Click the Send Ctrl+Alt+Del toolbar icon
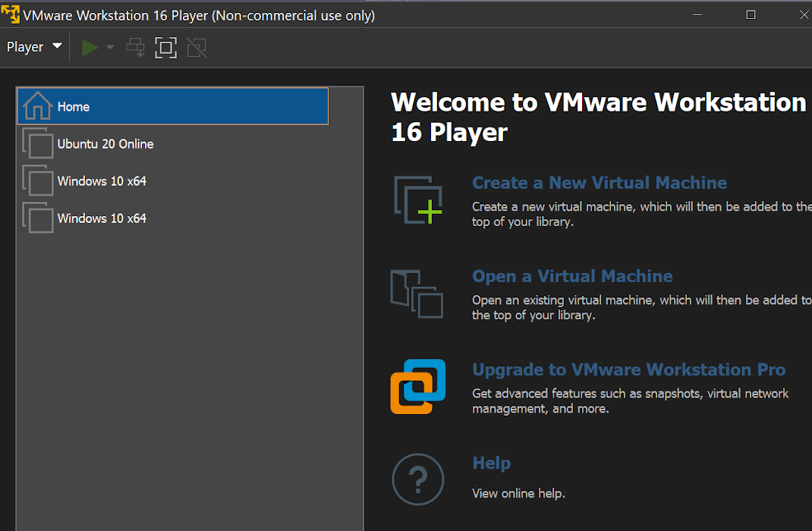The height and width of the screenshot is (531, 812). 135,47
